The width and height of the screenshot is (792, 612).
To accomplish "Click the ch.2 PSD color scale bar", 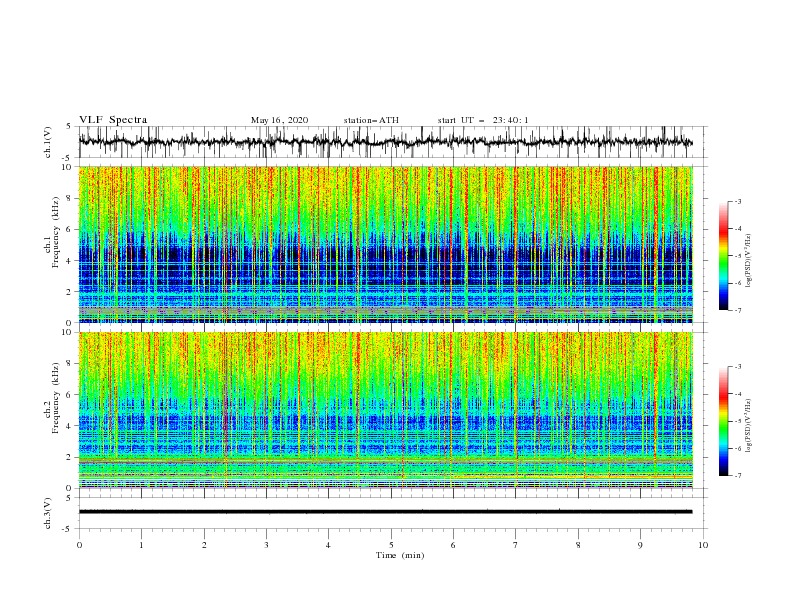I will coord(724,421).
